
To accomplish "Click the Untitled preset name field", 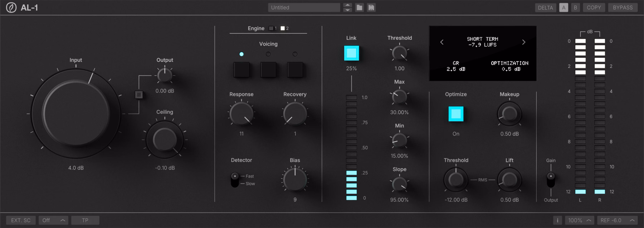I will click(304, 8).
